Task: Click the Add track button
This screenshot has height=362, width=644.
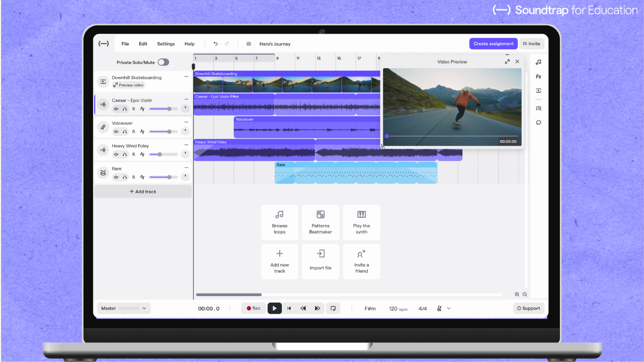Action: tap(143, 192)
